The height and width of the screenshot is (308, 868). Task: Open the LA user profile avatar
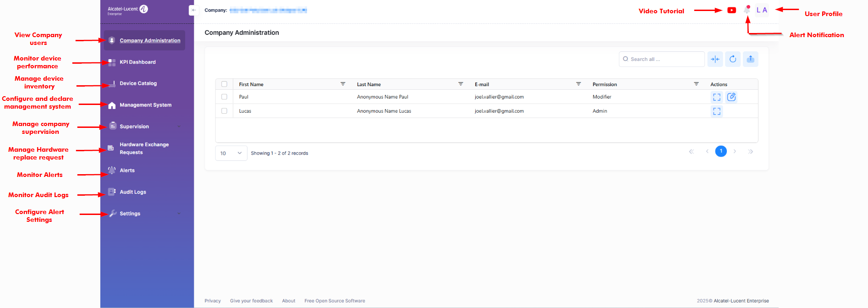coord(762,10)
